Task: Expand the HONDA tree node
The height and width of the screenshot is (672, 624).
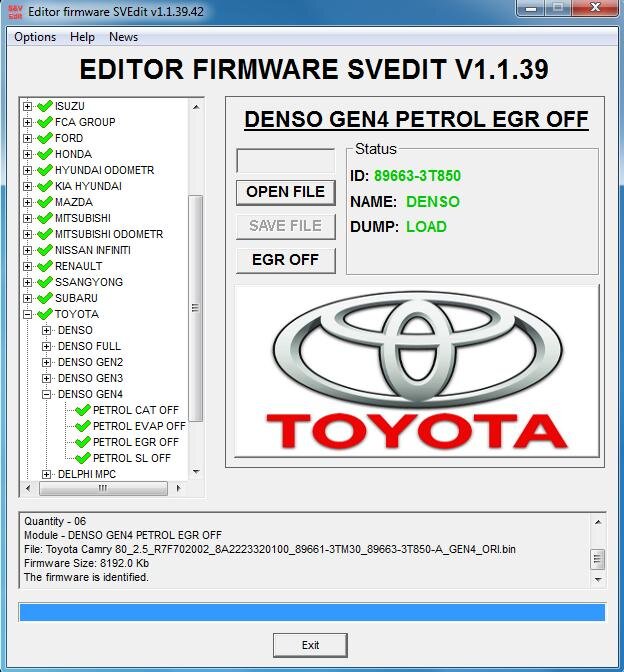Action: tap(27, 154)
